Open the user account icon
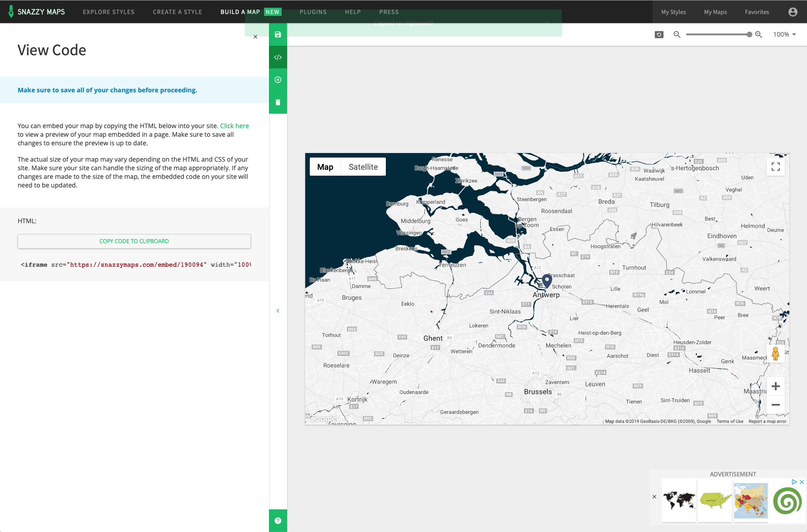Viewport: 807px width, 532px height. (x=793, y=12)
